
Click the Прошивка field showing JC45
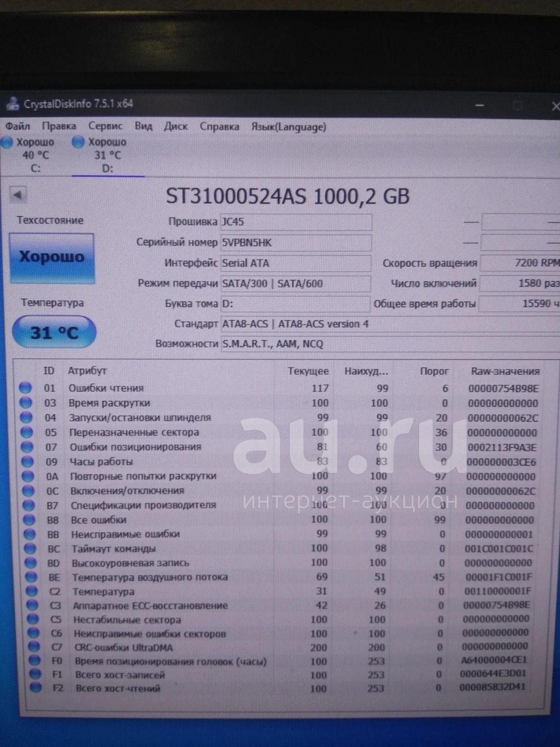(x=296, y=222)
